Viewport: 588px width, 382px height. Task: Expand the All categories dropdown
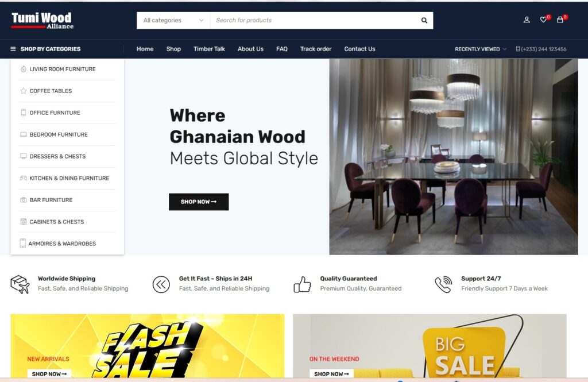click(x=173, y=20)
